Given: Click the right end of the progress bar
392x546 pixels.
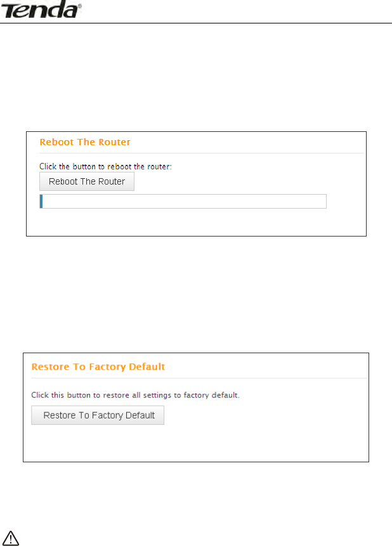Looking at the screenshot, I should [x=323, y=202].
